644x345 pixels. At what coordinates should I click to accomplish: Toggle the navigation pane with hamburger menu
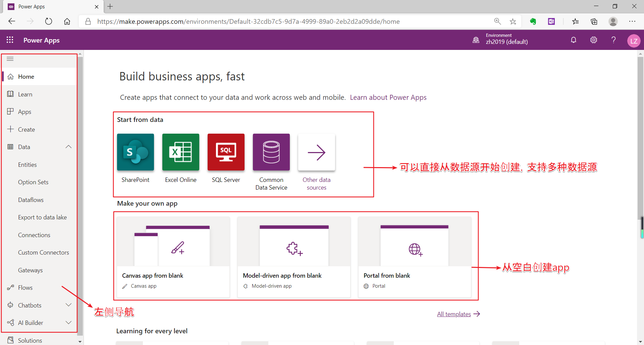click(10, 59)
